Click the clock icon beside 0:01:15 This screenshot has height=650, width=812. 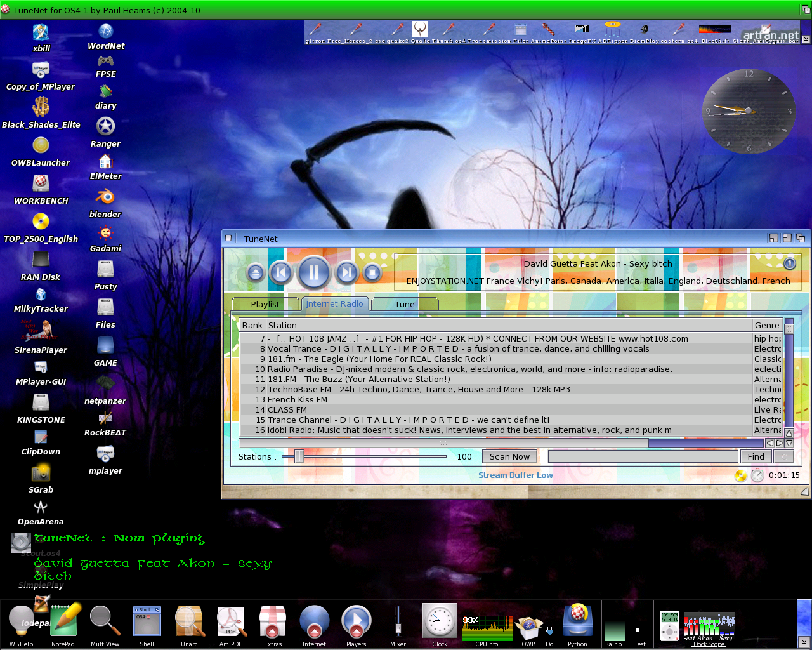click(757, 475)
